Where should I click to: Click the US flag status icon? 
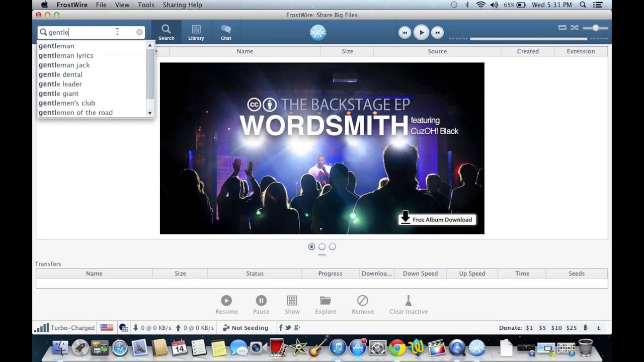[107, 327]
